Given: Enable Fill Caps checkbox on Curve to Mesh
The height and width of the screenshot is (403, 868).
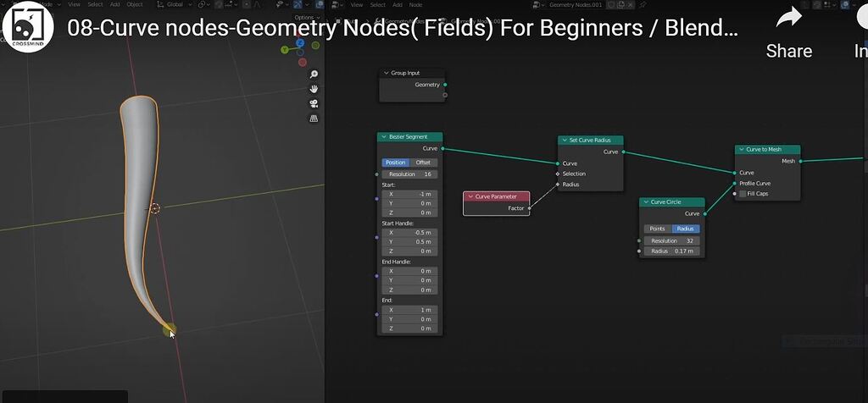Looking at the screenshot, I should coord(743,194).
